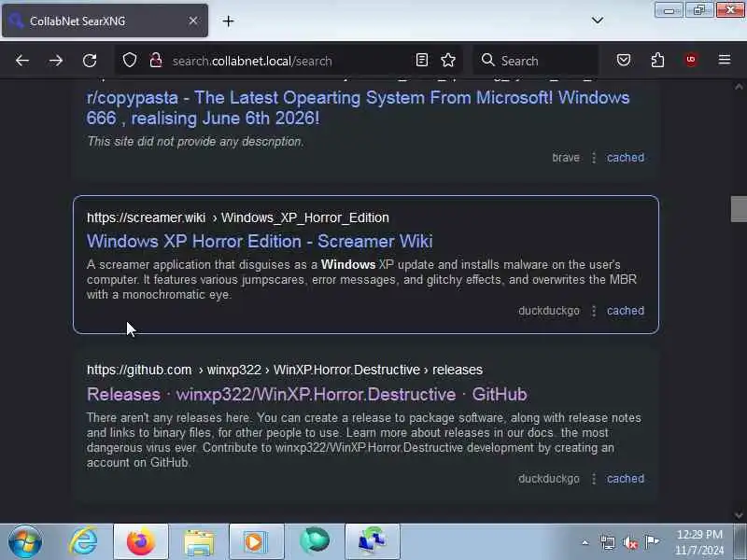Viewport: 747px width, 560px height.
Task: Click the Firefox Search box
Action: [536, 61]
